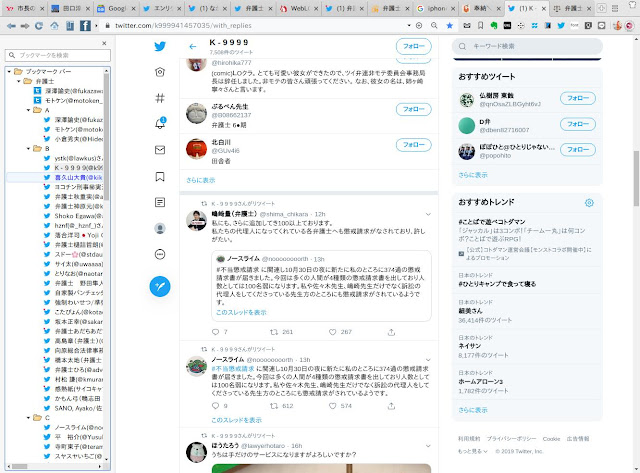
Task: Reload the current page
Action: pyautogui.click(x=39, y=26)
